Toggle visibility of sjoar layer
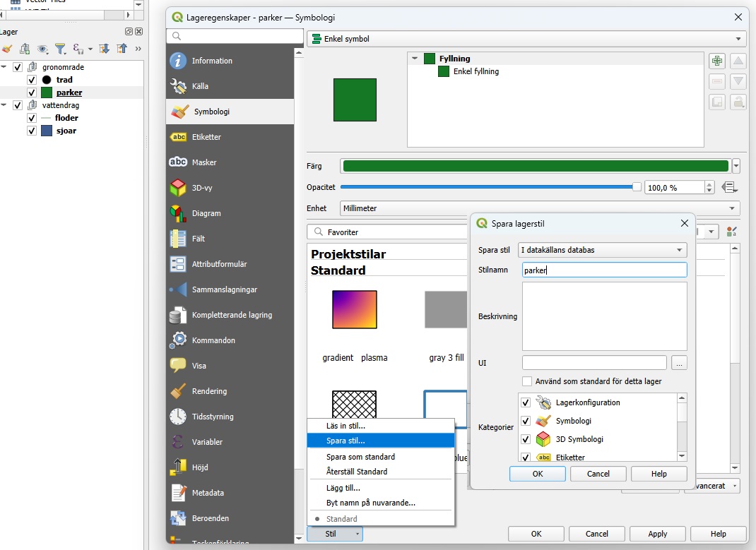 [x=32, y=131]
